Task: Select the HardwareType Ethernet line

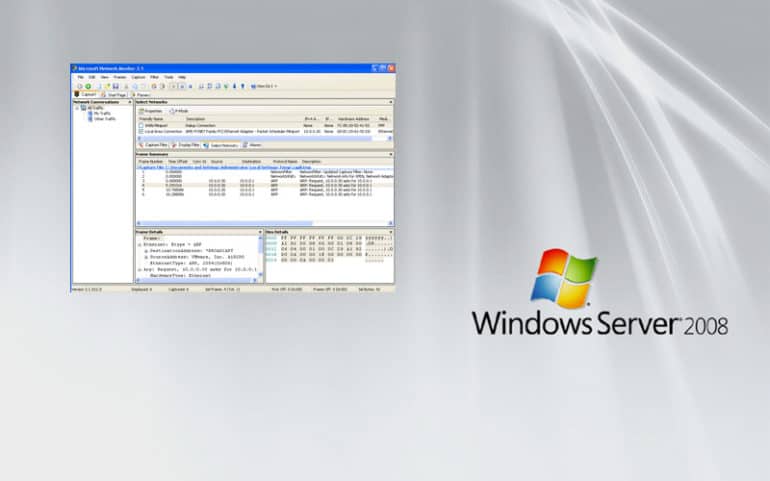Action: pos(180,276)
